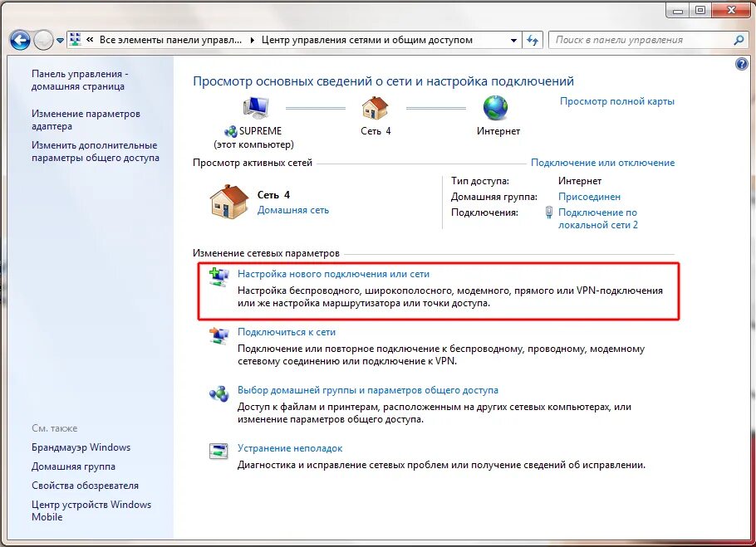Select 'Все элементы панели управл...' breadcrumb
Image resolution: width=756 pixels, height=547 pixels.
click(x=170, y=40)
